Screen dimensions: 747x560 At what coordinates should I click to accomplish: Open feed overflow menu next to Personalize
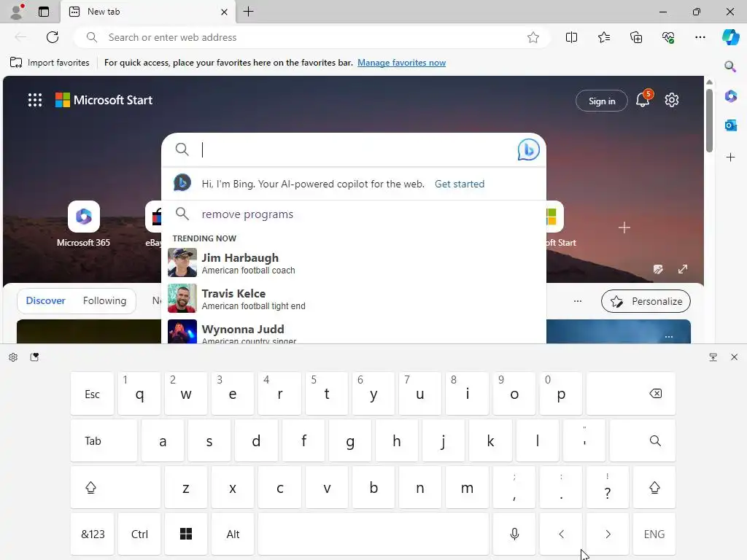click(578, 301)
